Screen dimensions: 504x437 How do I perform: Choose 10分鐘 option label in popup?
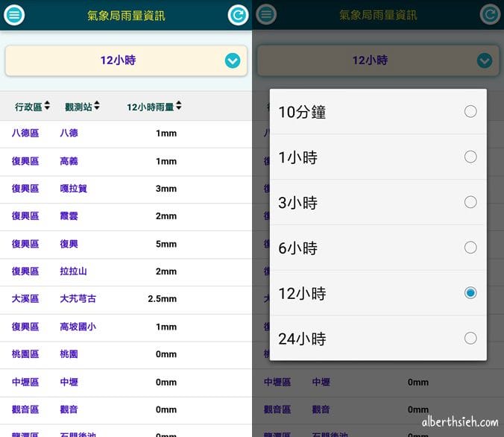point(302,112)
